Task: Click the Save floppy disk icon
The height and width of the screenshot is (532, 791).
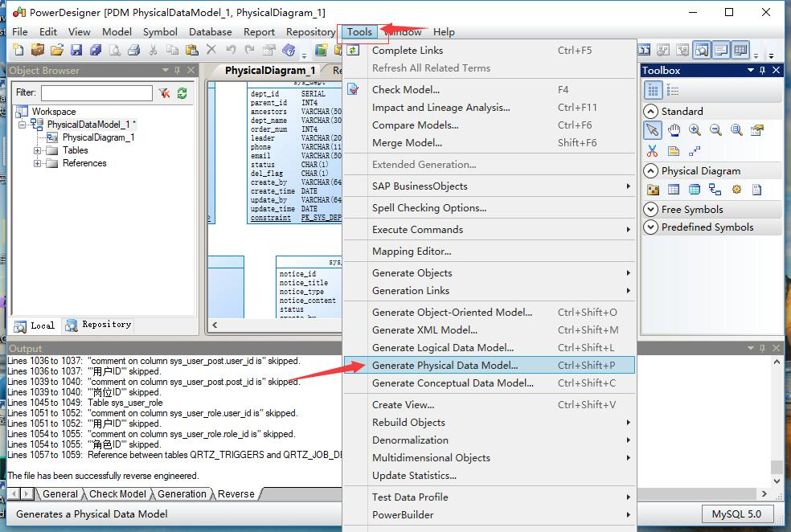Action: [x=76, y=49]
